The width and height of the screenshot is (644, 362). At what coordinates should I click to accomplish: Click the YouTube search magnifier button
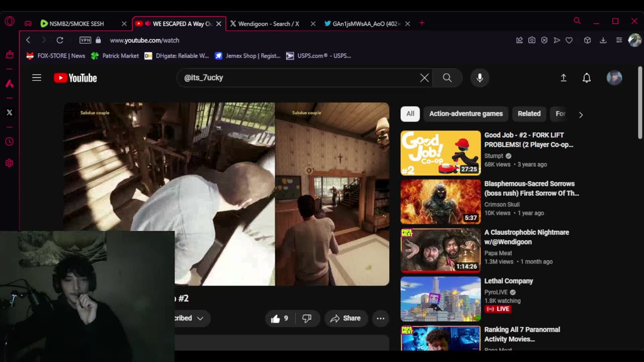(x=447, y=78)
